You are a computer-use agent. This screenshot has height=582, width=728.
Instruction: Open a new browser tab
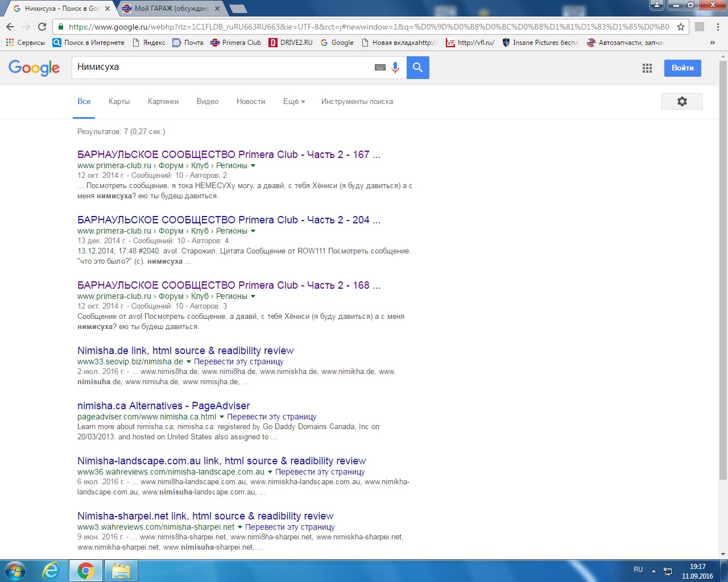click(x=238, y=9)
